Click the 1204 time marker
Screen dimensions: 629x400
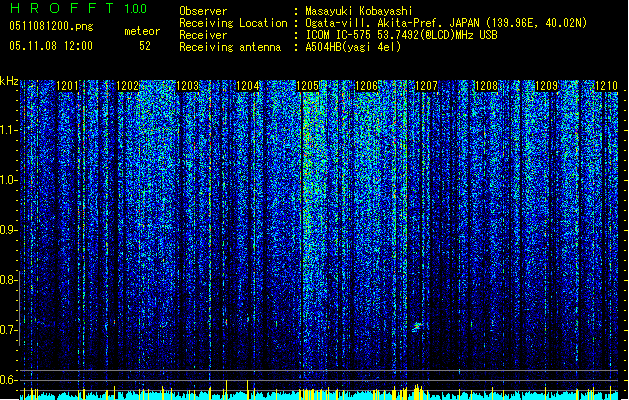pyautogui.click(x=248, y=86)
